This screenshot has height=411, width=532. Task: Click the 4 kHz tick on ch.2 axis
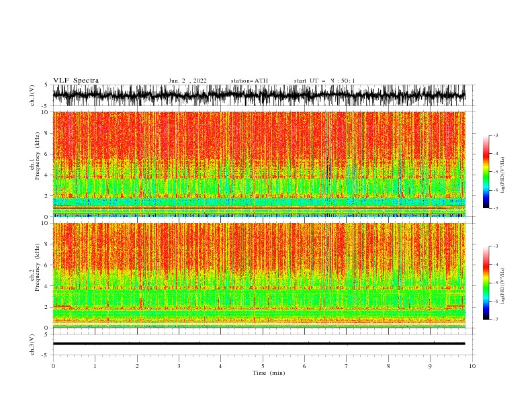click(x=46, y=286)
